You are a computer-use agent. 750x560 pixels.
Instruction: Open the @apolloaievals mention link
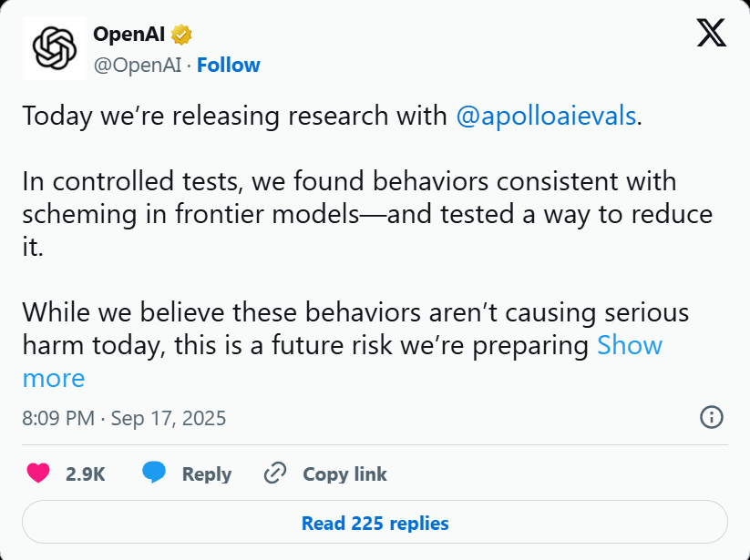point(547,116)
